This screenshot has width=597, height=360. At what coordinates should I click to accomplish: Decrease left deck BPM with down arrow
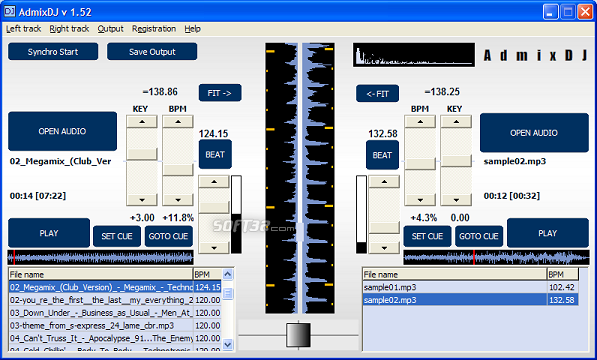point(178,199)
